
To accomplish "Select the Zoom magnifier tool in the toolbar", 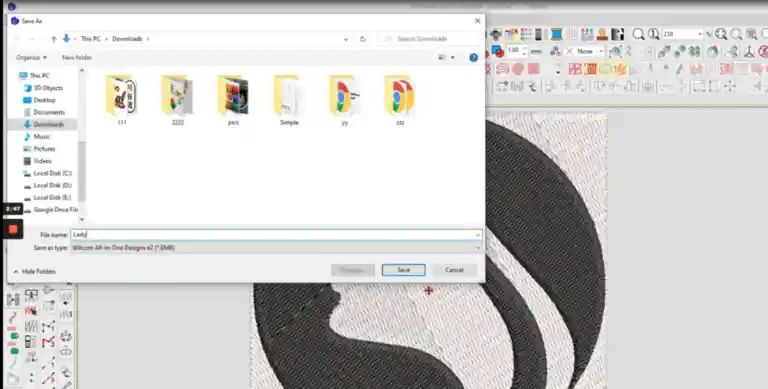I will (638, 34).
